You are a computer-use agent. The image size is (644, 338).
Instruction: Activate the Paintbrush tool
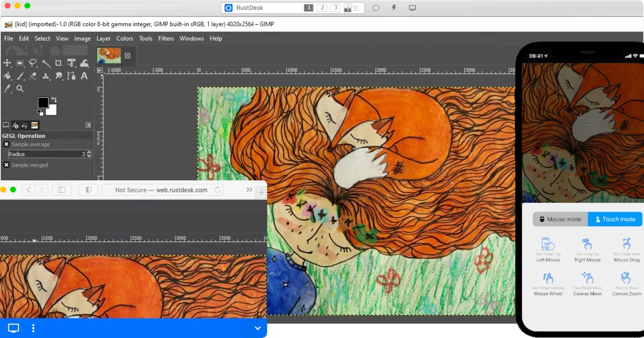pyautogui.click(x=20, y=76)
